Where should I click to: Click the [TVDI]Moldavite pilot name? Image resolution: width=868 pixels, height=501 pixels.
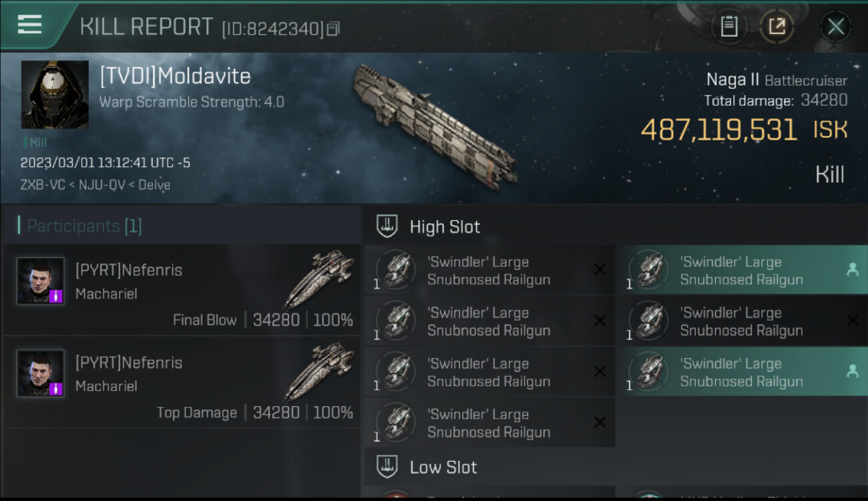(176, 75)
